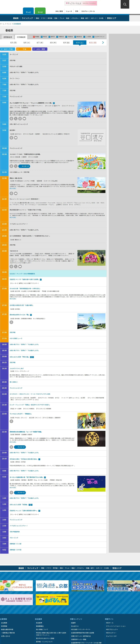Go to next week with date arrow
Image resolution: width=140 pixels, height=644 pixels.
click(103, 43)
